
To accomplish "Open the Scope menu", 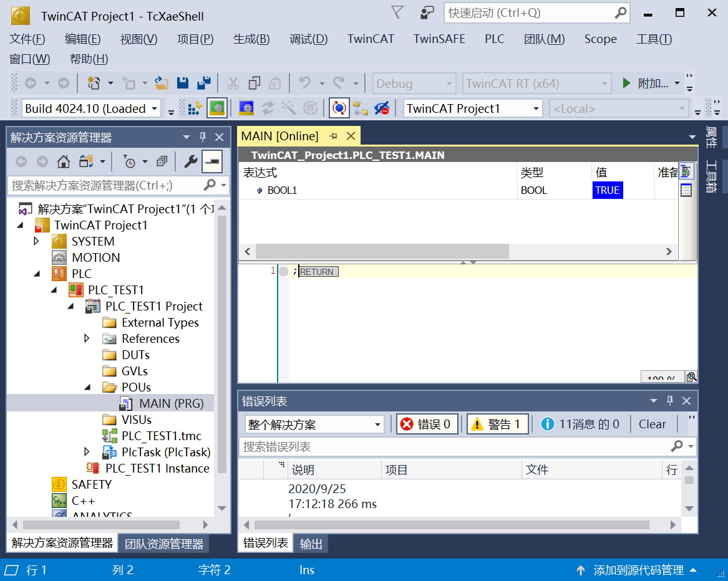I will coord(600,39).
